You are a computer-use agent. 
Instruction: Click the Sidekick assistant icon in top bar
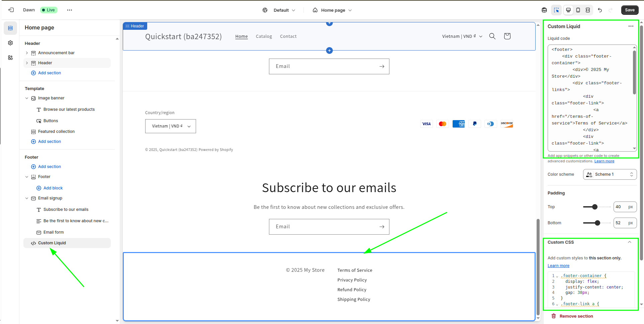[x=544, y=10]
